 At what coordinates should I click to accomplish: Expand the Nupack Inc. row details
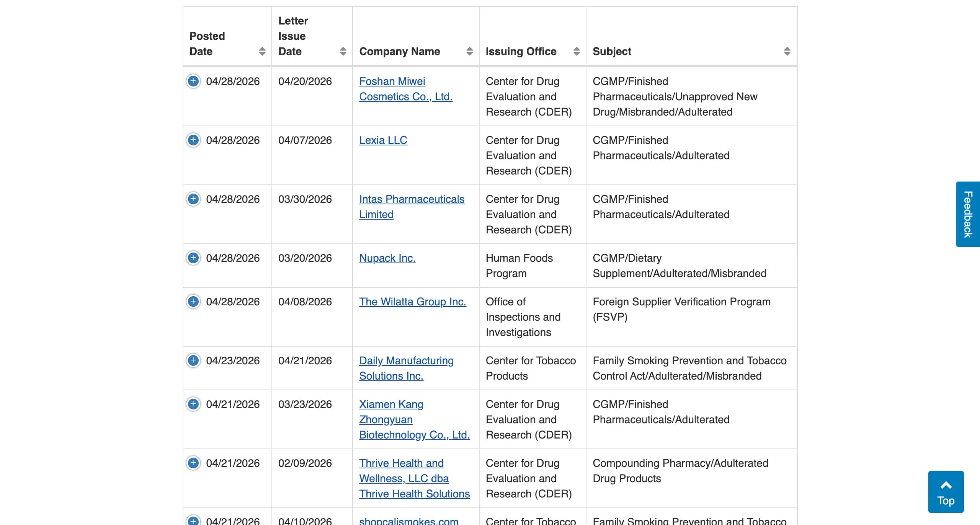[x=193, y=258]
